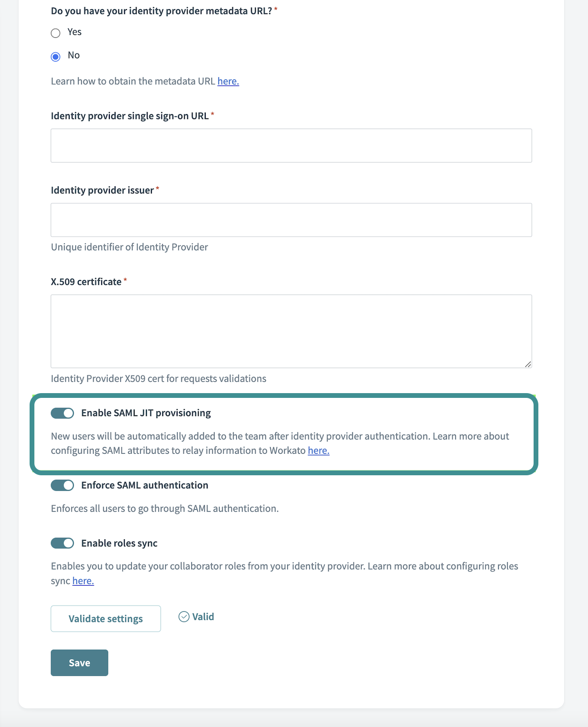
Task: Click the identity provider metadata URL question text
Action: pyautogui.click(x=162, y=11)
